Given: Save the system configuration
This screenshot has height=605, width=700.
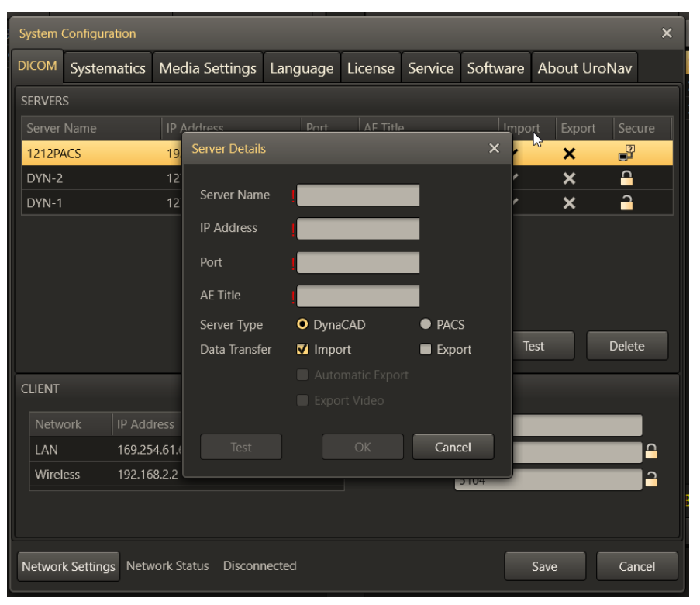Looking at the screenshot, I should click(545, 566).
